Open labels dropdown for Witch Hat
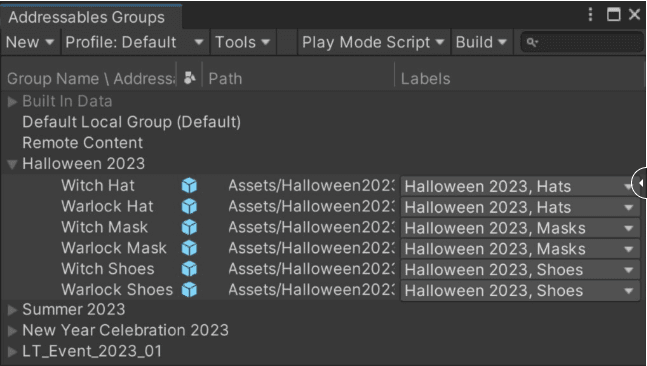Screen dimensions: 647x366 pos(520,187)
